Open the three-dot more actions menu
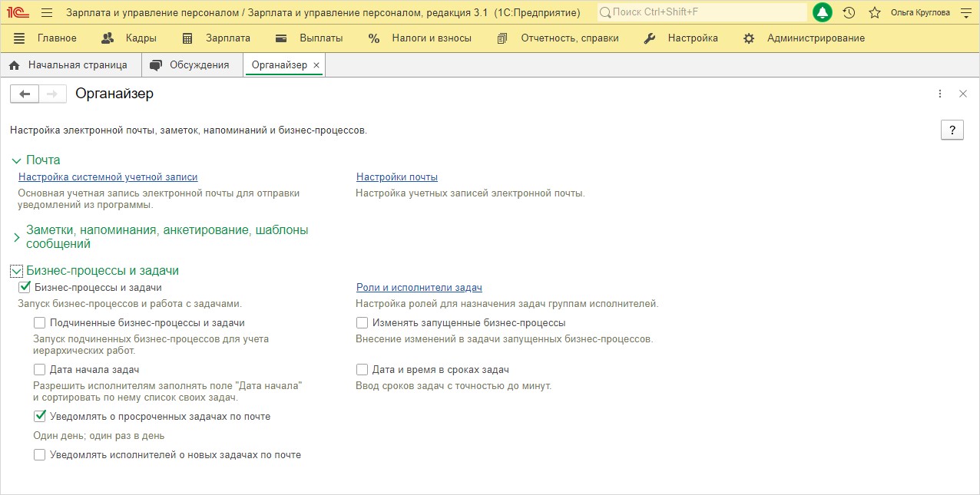Screen dimensions: 980x495 (x=940, y=94)
